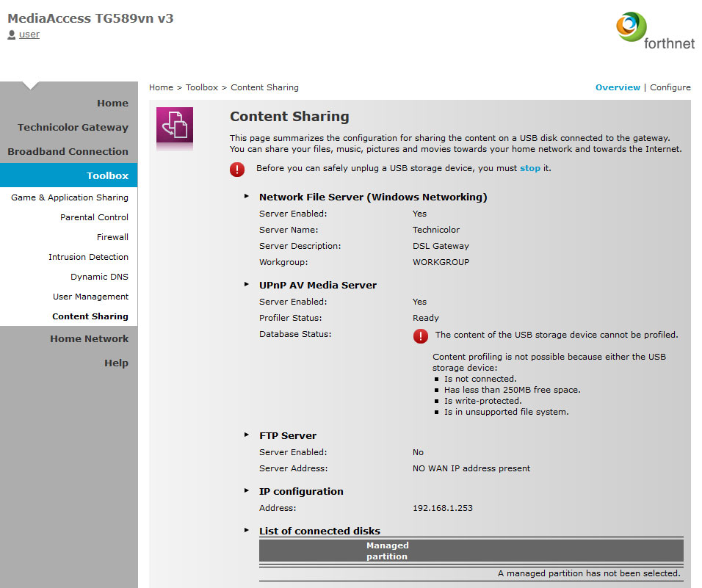Open Home Network menu
Image resolution: width=702 pixels, height=588 pixels.
pos(89,338)
